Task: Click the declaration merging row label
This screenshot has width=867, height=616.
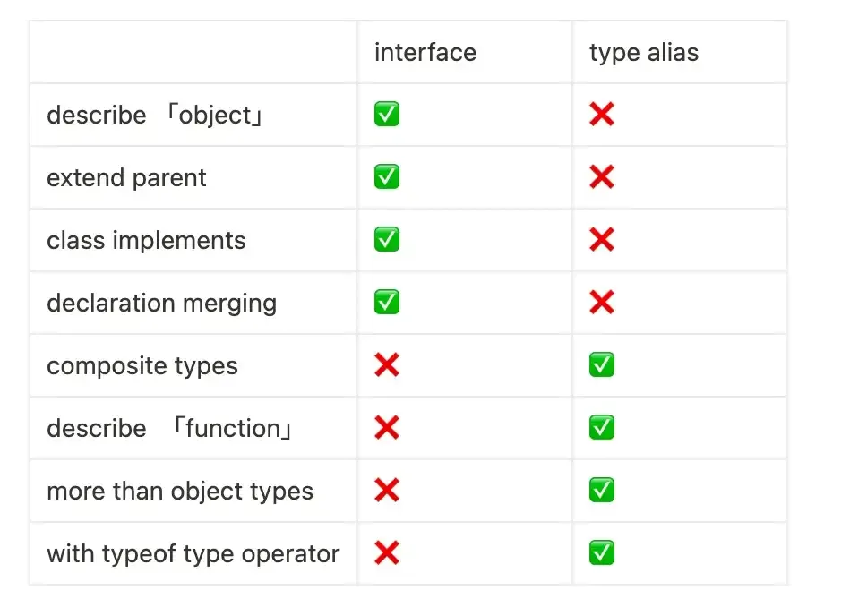Action: pos(161,303)
